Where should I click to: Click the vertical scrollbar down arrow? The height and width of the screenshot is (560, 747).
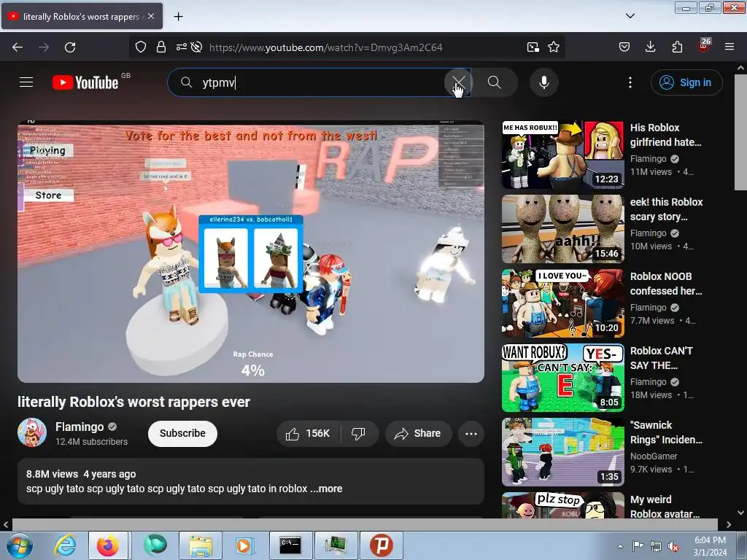[741, 513]
